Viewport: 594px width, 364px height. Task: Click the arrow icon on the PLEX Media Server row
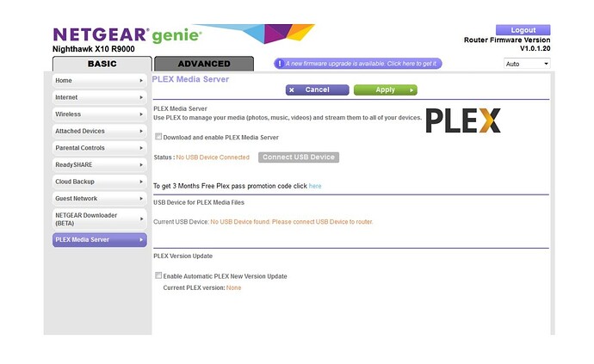tap(141, 240)
